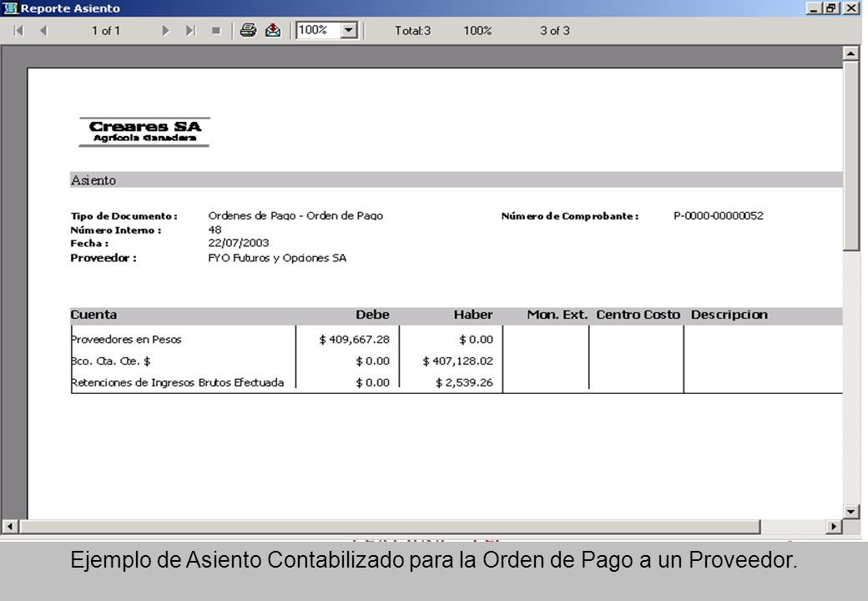Click '1 of 1' page indicator
This screenshot has width=868, height=601.
106,30
